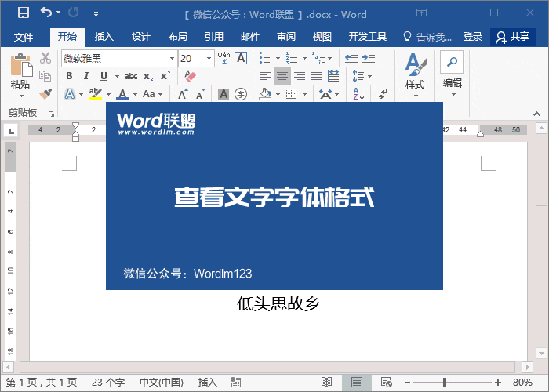
Task: Apply text effects with the glowing A
Action: (70, 94)
